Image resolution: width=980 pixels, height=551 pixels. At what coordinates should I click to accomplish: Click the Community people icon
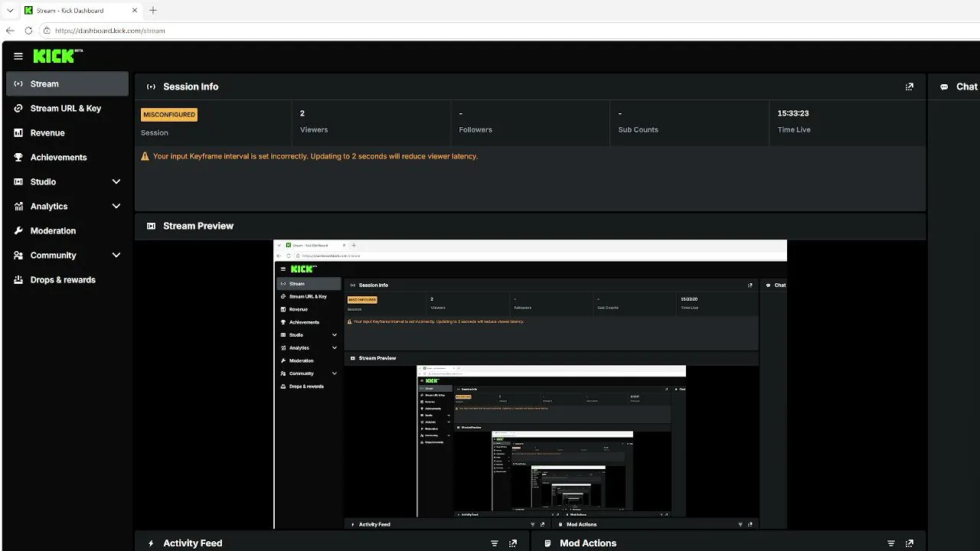(18, 256)
